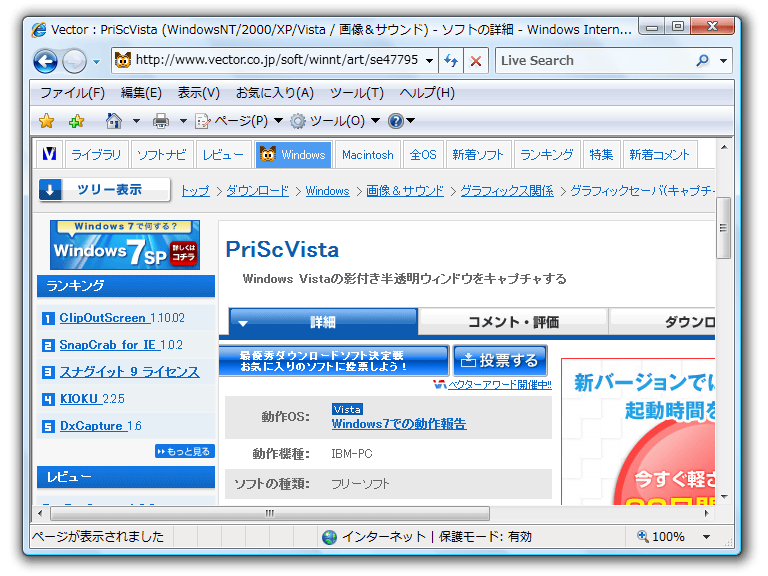Click the internet zone globe icon

[x=329, y=537]
